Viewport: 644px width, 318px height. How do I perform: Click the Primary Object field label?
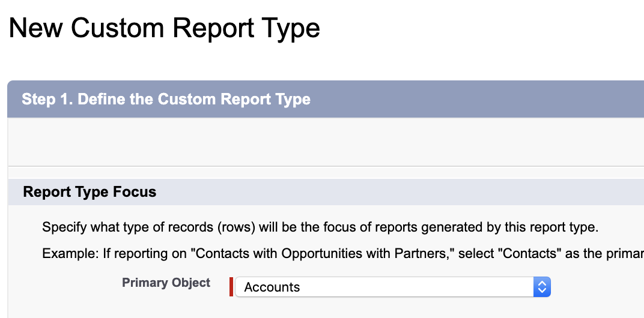click(x=166, y=283)
